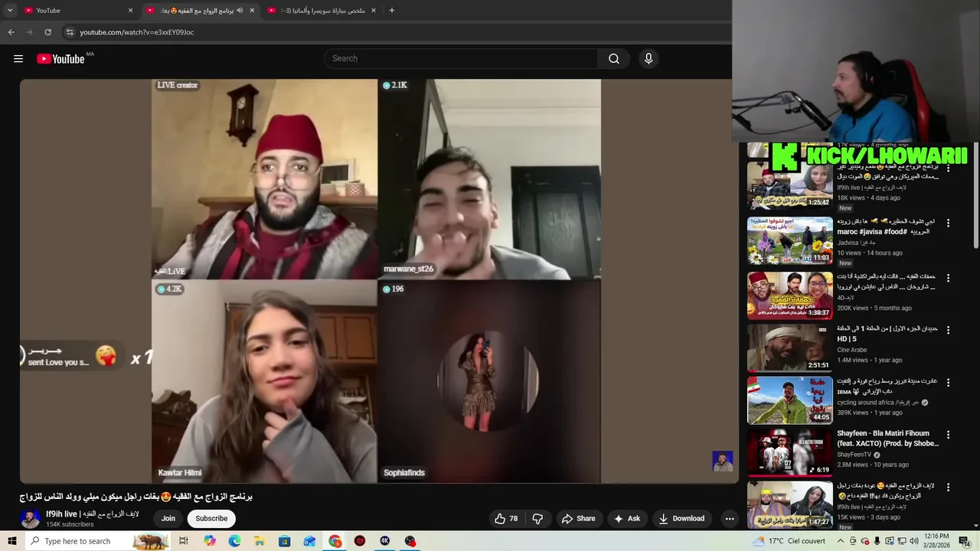The image size is (980, 551).
Task: Show hidden system tray icons chevron
Action: point(840,541)
